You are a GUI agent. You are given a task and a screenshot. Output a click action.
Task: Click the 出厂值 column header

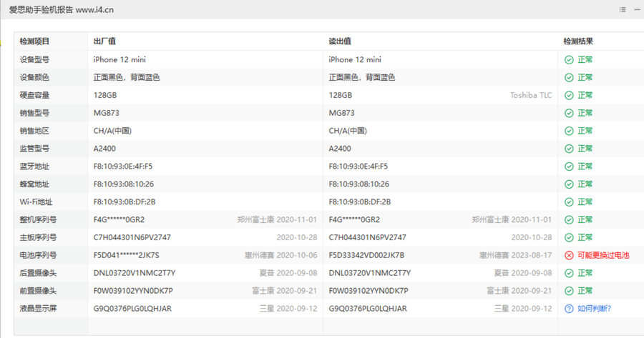(x=104, y=41)
